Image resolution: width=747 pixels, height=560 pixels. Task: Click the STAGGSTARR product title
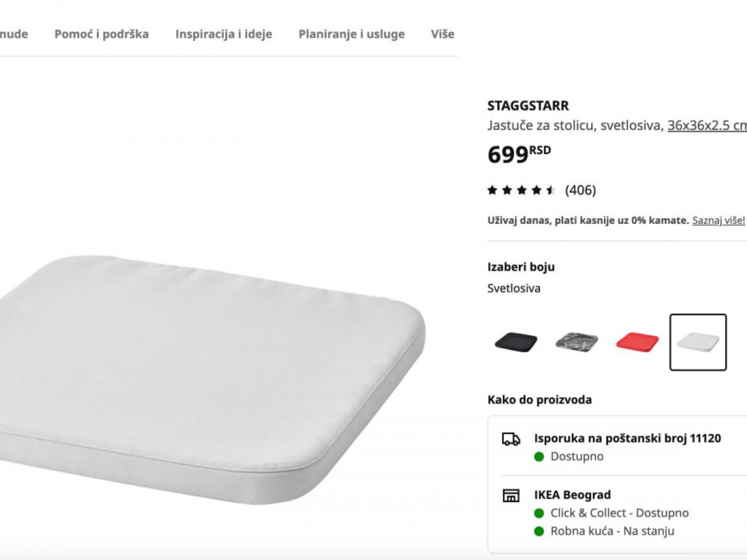tap(528, 106)
